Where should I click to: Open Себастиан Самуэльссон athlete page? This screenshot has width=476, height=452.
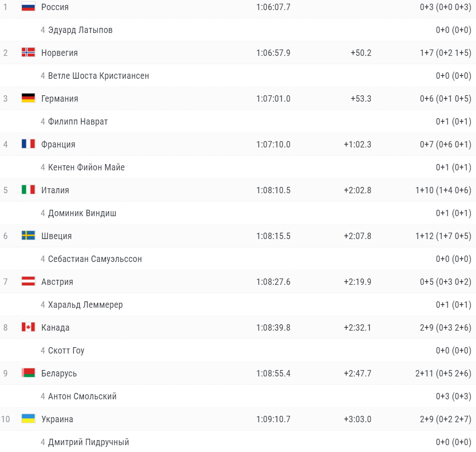tap(95, 259)
